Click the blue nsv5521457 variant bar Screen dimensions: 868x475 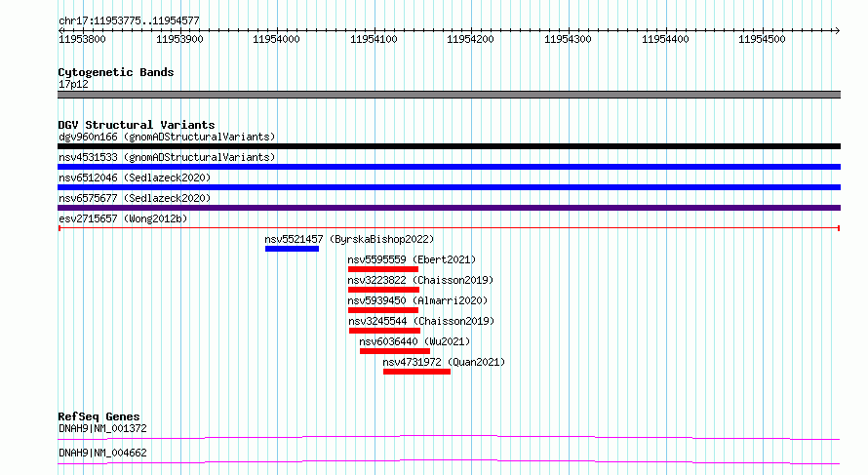[292, 249]
